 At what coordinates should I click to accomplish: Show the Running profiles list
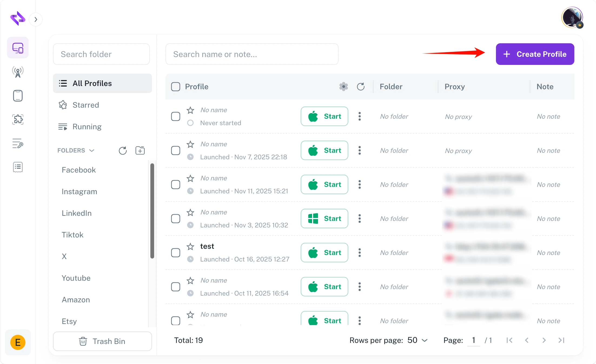pyautogui.click(x=87, y=127)
